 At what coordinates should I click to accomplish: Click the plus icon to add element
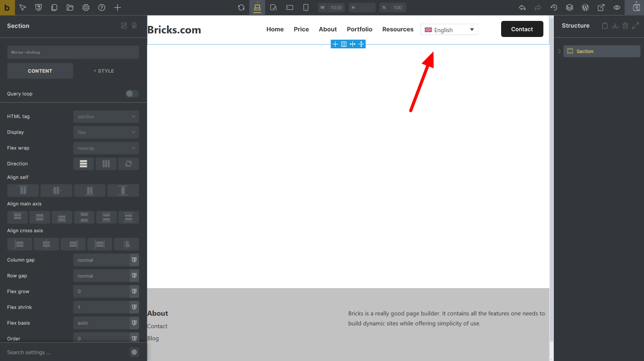(x=118, y=8)
